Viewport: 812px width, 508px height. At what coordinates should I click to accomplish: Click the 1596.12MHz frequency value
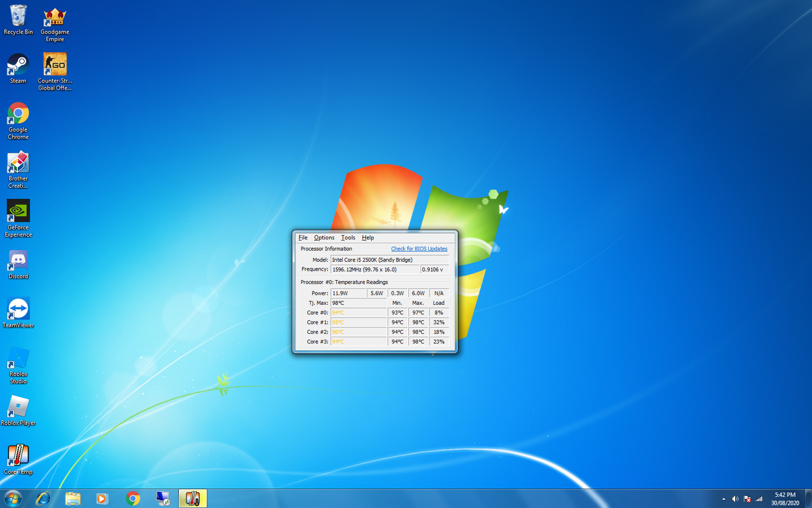(375, 269)
